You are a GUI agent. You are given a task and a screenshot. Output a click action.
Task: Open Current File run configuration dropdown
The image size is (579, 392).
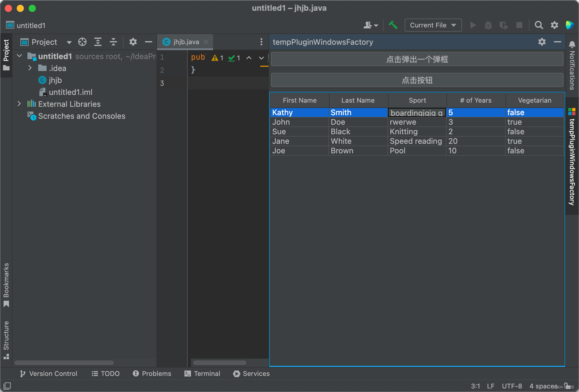pos(433,25)
